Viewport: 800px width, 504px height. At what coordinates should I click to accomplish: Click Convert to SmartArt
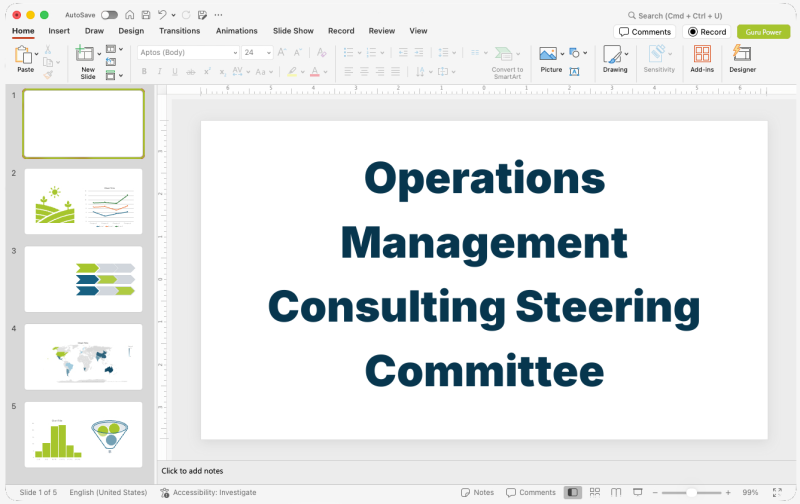507,63
